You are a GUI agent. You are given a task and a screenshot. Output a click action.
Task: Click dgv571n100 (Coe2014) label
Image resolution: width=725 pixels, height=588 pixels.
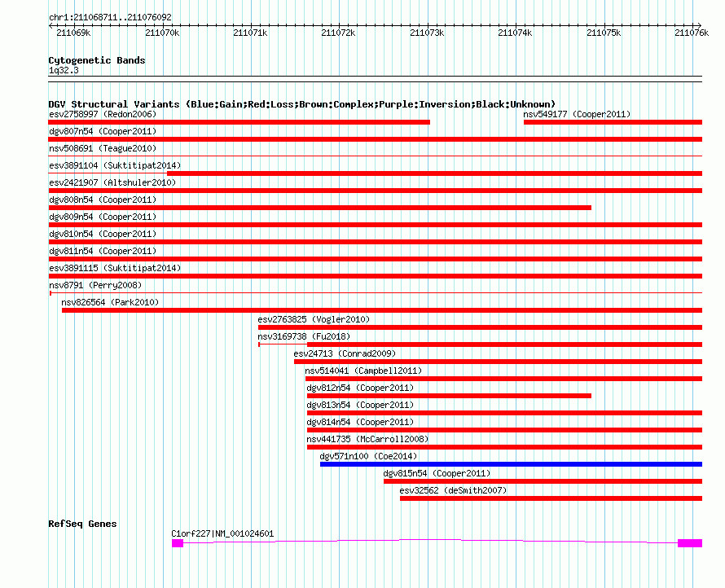[368, 456]
